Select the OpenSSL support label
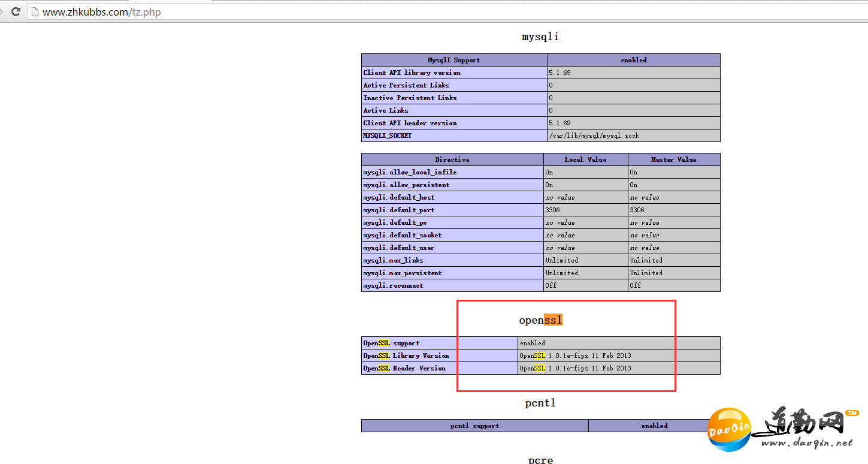The height and width of the screenshot is (464, 868). pos(391,343)
